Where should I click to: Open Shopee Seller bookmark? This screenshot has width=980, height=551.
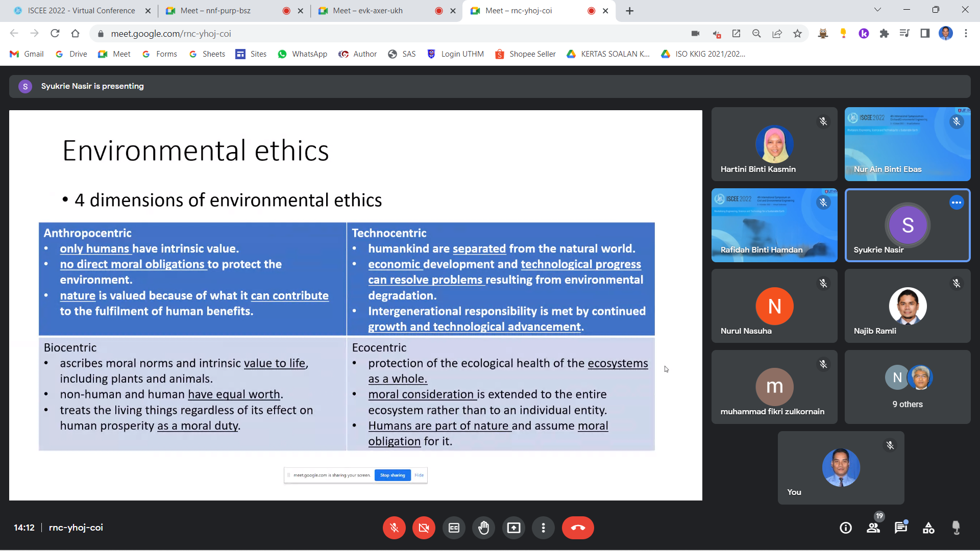pyautogui.click(x=525, y=54)
